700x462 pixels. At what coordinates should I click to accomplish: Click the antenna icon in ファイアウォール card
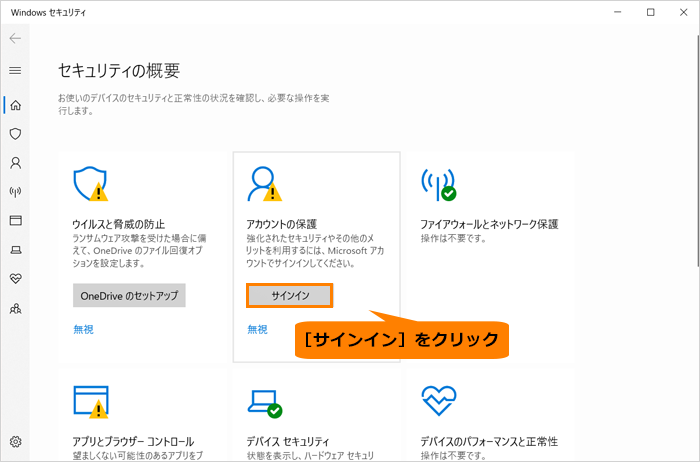point(439,184)
